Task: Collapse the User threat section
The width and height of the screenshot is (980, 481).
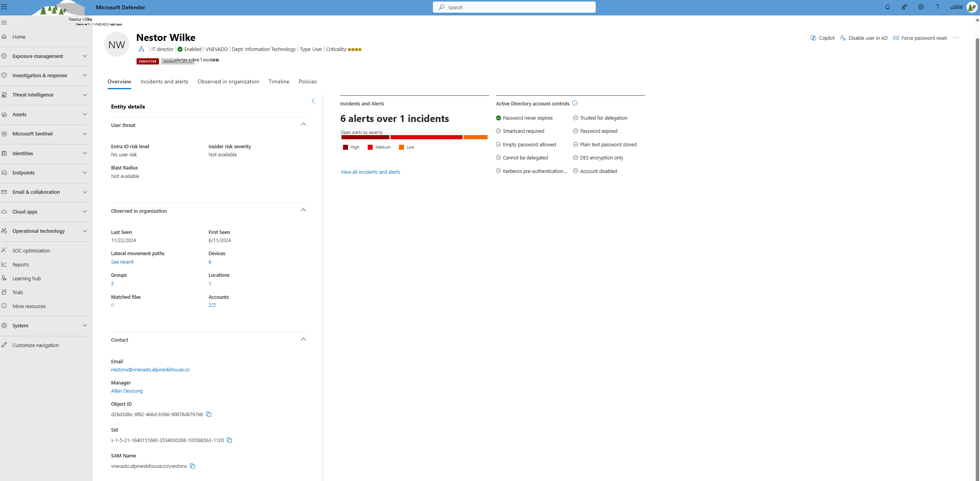Action: (304, 124)
